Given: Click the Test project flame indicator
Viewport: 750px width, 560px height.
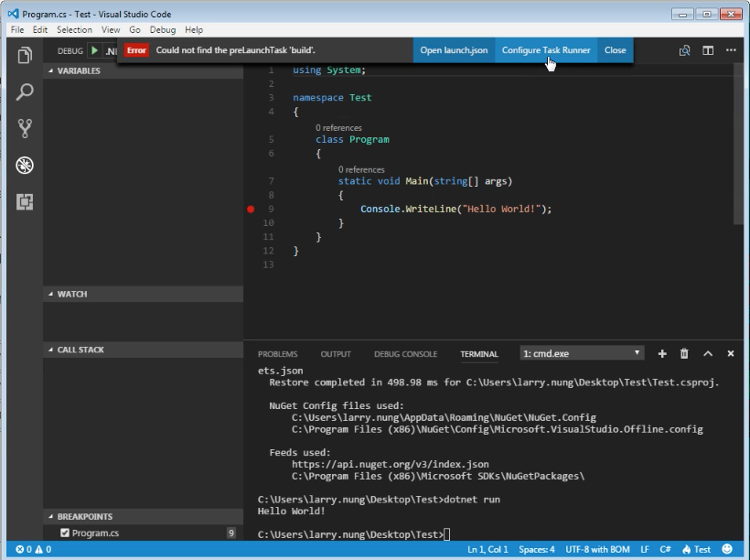Looking at the screenshot, I should (x=696, y=549).
